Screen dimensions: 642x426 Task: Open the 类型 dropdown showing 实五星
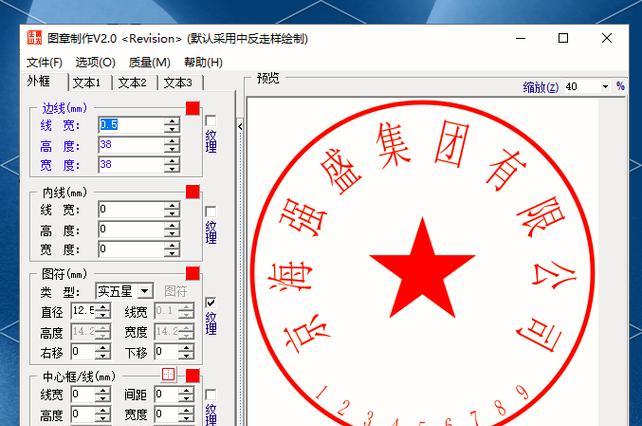tap(124, 291)
